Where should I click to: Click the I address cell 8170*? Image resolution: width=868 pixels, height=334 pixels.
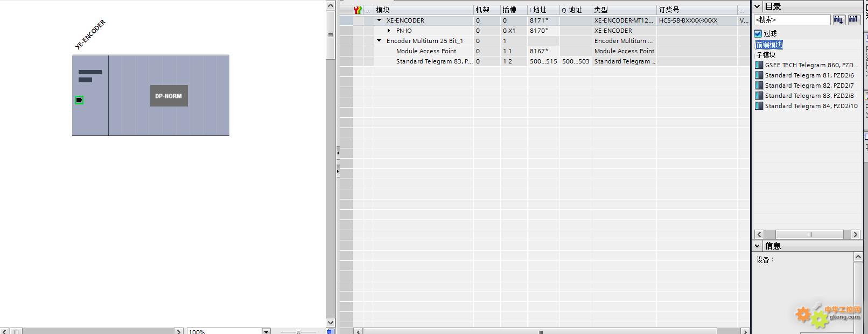(543, 31)
